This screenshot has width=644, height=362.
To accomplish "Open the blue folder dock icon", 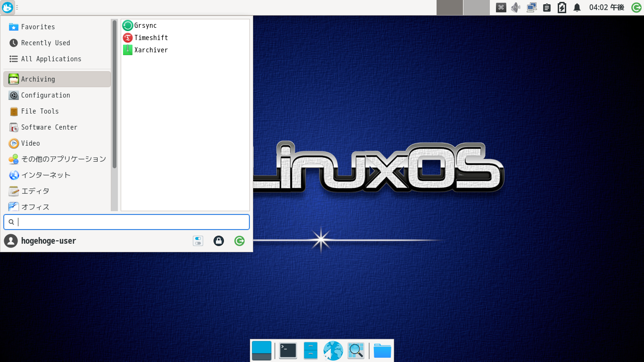I will (x=382, y=351).
